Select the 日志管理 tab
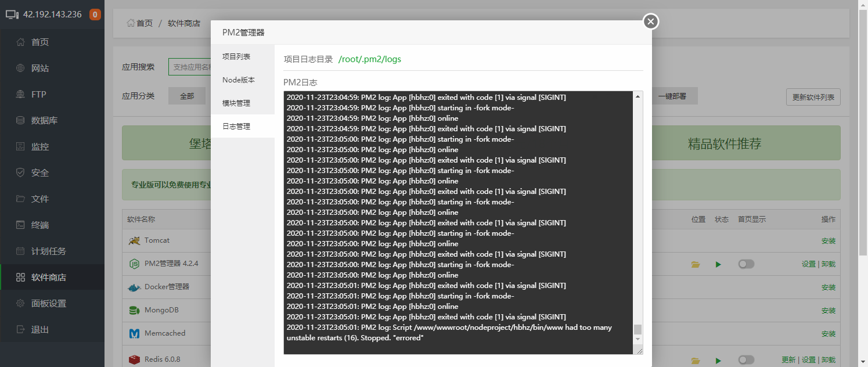Image resolution: width=868 pixels, height=367 pixels. pos(243,126)
